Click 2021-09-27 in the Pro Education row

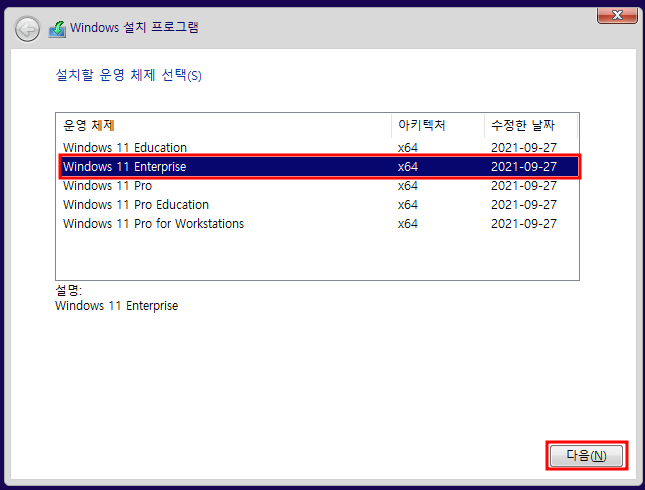tap(524, 204)
